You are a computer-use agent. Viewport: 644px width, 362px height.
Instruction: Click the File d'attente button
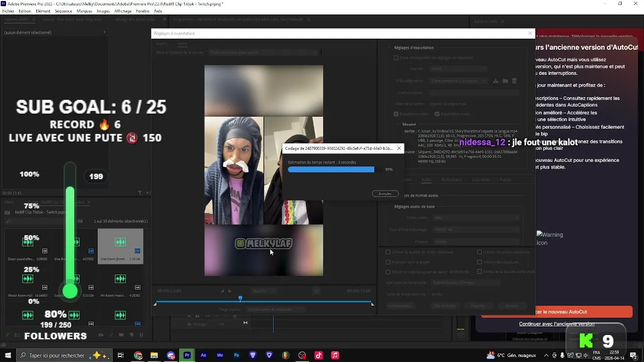coord(444,306)
